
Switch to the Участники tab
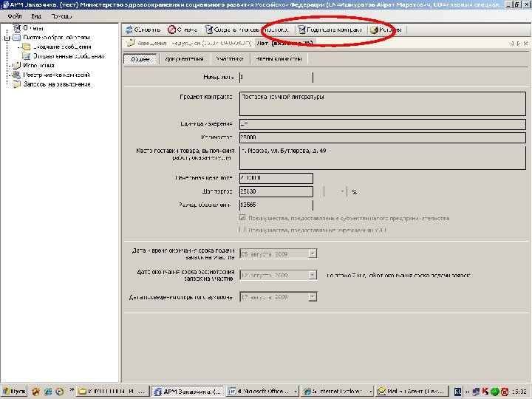[x=230, y=59]
